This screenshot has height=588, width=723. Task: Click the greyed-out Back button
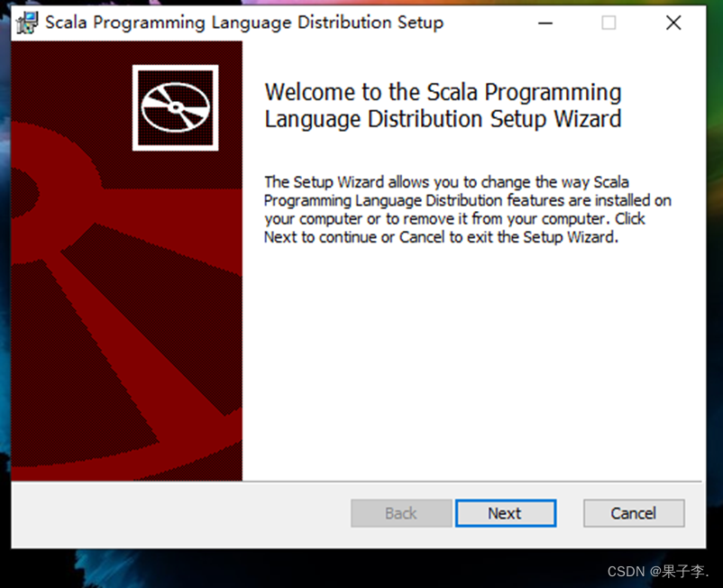pyautogui.click(x=401, y=513)
